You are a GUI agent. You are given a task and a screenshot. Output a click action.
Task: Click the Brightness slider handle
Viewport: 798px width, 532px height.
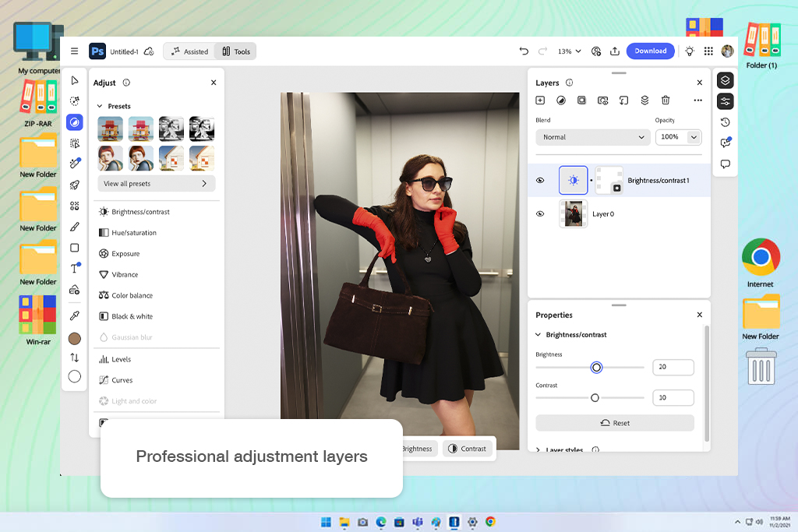pyautogui.click(x=596, y=367)
